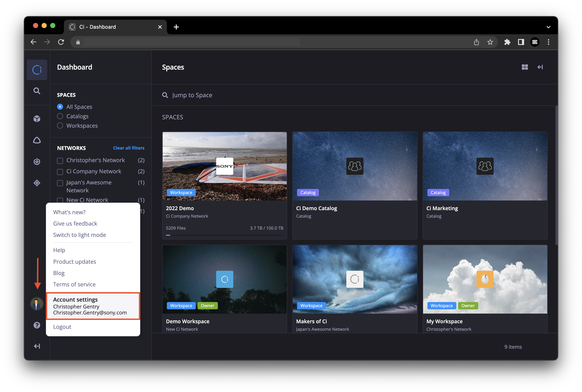Switch to grid view icon in Spaces header

click(x=525, y=67)
